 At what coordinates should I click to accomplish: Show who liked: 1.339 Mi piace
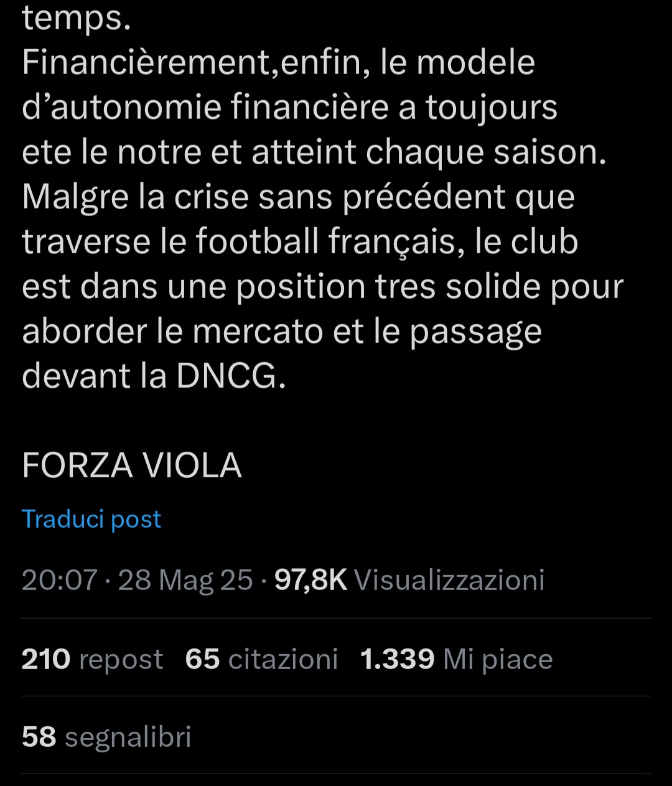[457, 659]
